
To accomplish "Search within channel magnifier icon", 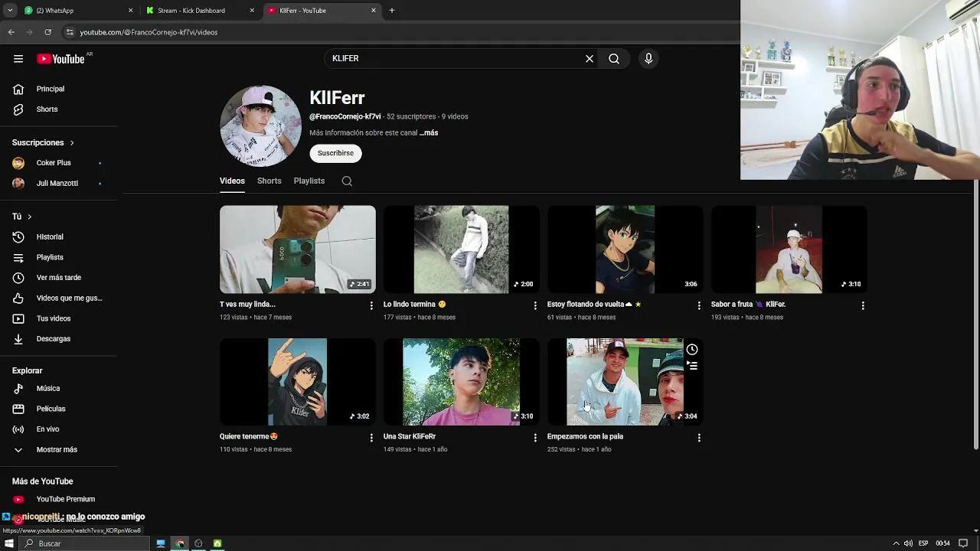I will tap(347, 181).
